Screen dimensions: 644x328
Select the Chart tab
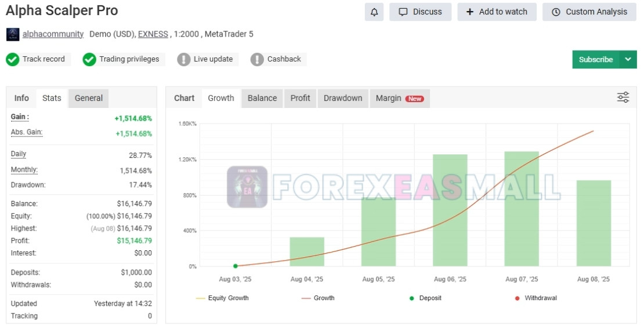184,98
